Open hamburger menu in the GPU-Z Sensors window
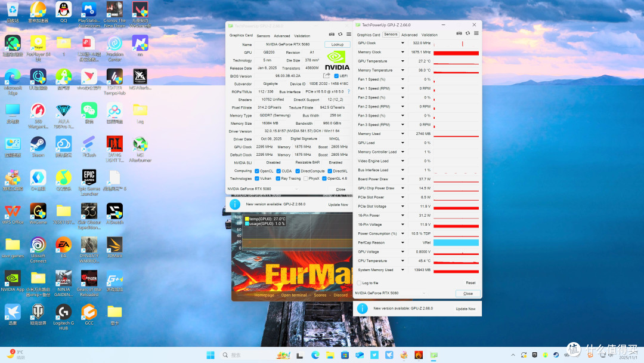 [x=476, y=33]
